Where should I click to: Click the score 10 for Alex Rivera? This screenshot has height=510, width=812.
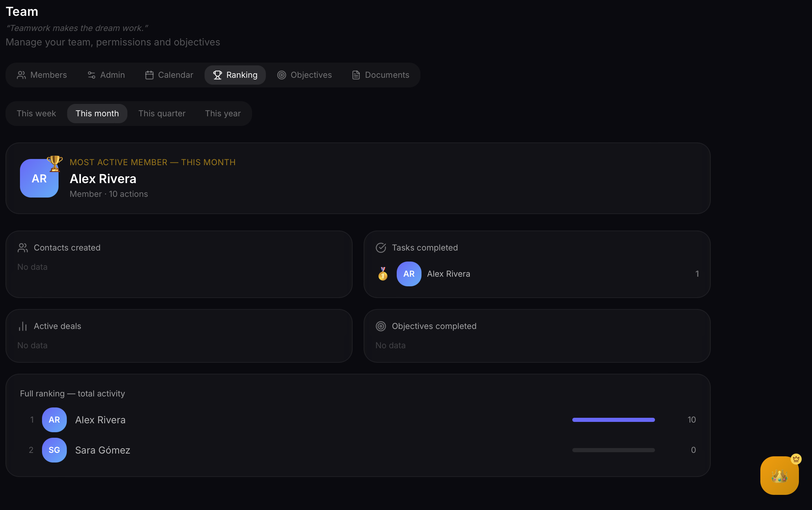point(692,420)
